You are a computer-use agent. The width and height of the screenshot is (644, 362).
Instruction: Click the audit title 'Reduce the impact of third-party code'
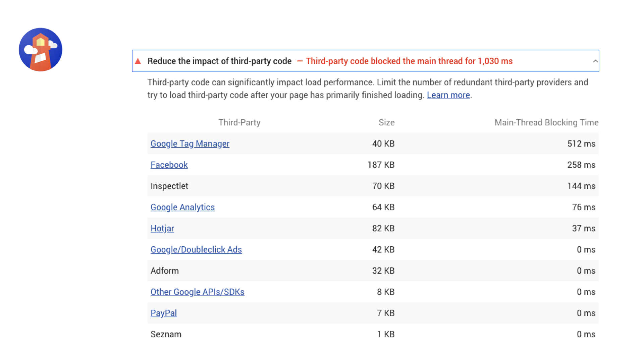[x=219, y=61]
